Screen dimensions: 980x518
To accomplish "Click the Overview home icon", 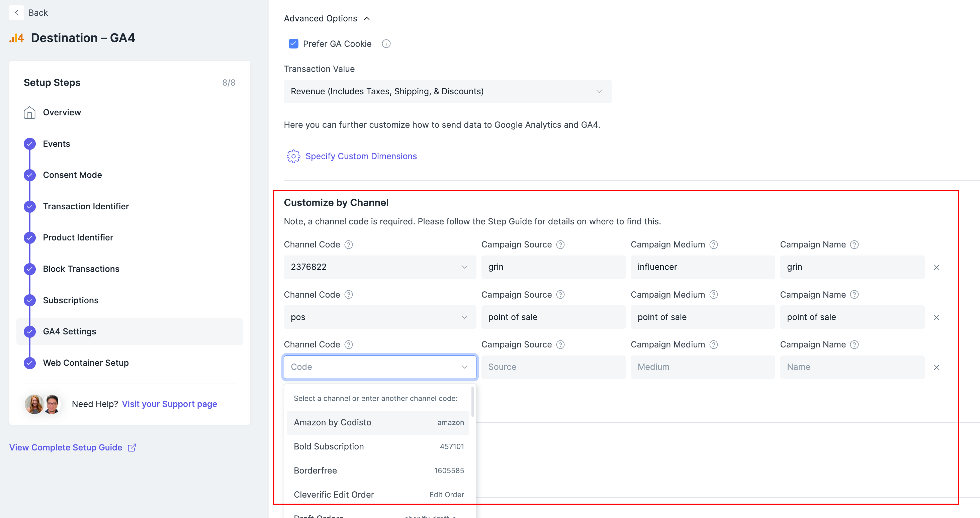I will click(29, 113).
